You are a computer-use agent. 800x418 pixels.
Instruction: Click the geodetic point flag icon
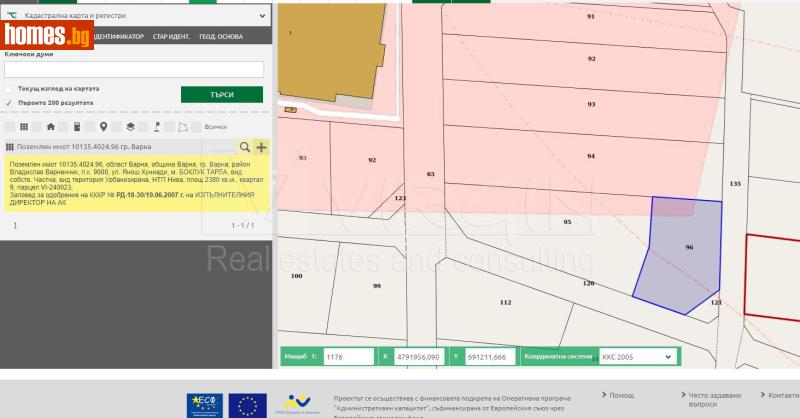pos(157,127)
